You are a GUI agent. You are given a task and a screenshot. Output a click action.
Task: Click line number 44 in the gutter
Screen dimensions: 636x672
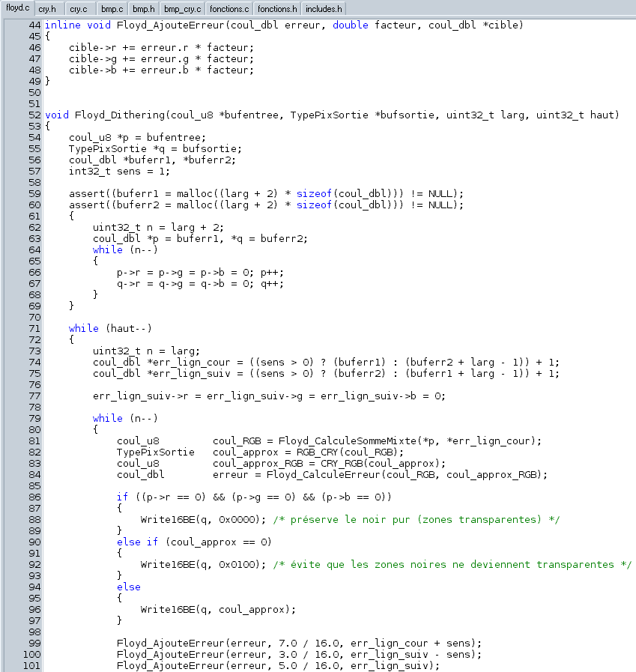tap(34, 25)
